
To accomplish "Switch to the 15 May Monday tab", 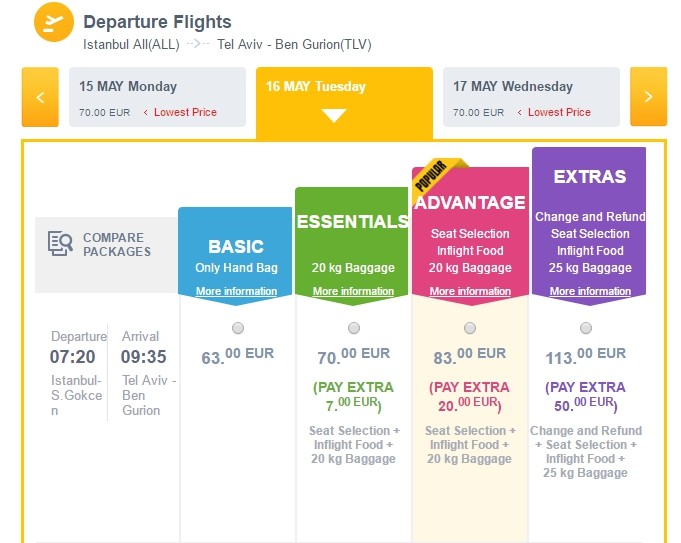I will pyautogui.click(x=156, y=97).
